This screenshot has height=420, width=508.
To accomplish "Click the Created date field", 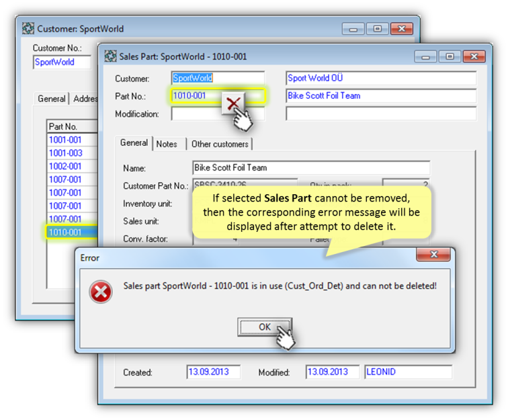I will [x=214, y=372].
